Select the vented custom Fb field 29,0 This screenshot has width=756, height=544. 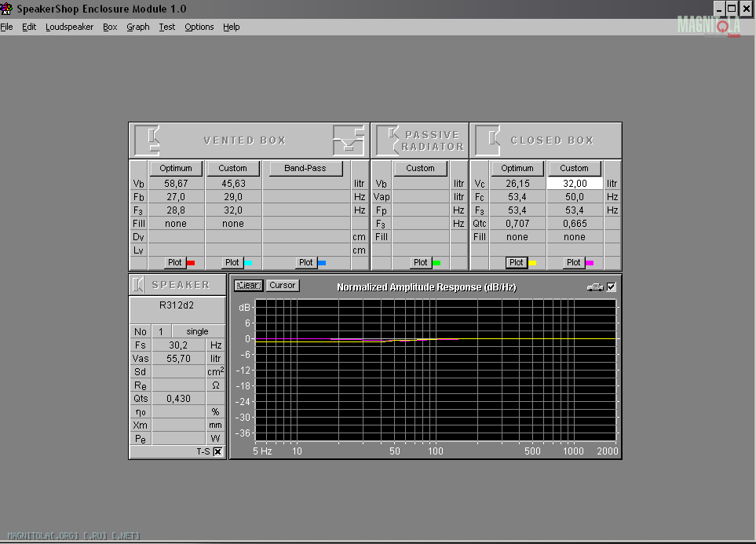[x=233, y=197]
